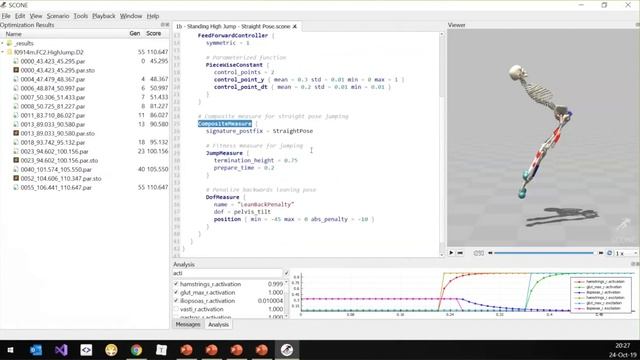Uncheck glut_max_r.activation checkbox
This screenshot has width=640, height=360.
pos(176,292)
